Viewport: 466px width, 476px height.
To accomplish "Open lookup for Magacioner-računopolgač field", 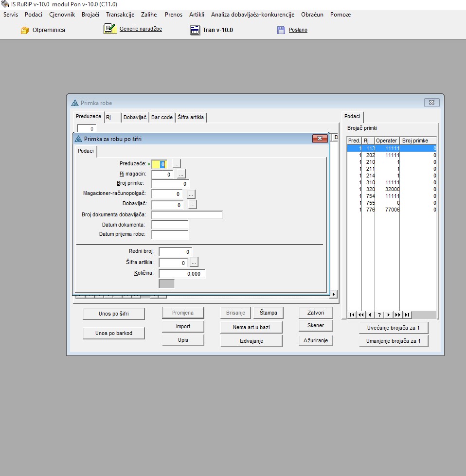I will [191, 194].
